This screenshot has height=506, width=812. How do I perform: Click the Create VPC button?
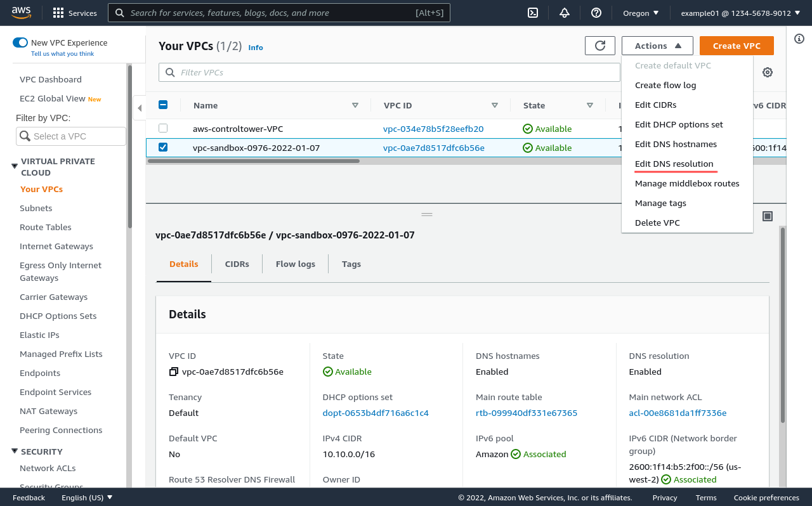pos(737,46)
